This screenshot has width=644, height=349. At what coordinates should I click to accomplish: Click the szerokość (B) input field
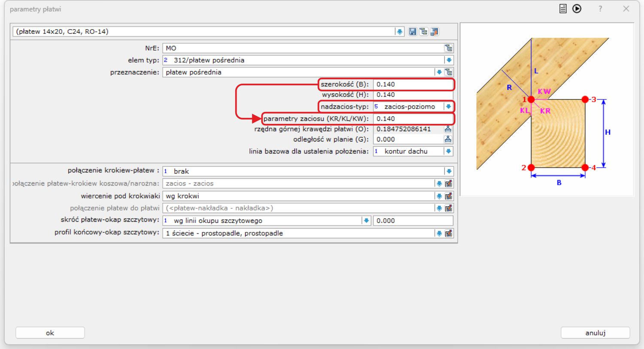click(412, 84)
